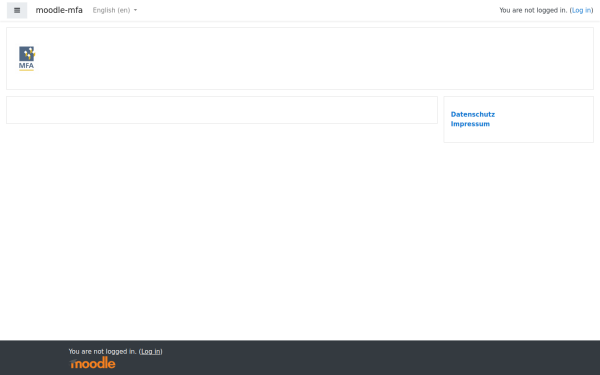The width and height of the screenshot is (600, 375).
Task: Open the English (en) language dropdown
Action: [x=115, y=10]
